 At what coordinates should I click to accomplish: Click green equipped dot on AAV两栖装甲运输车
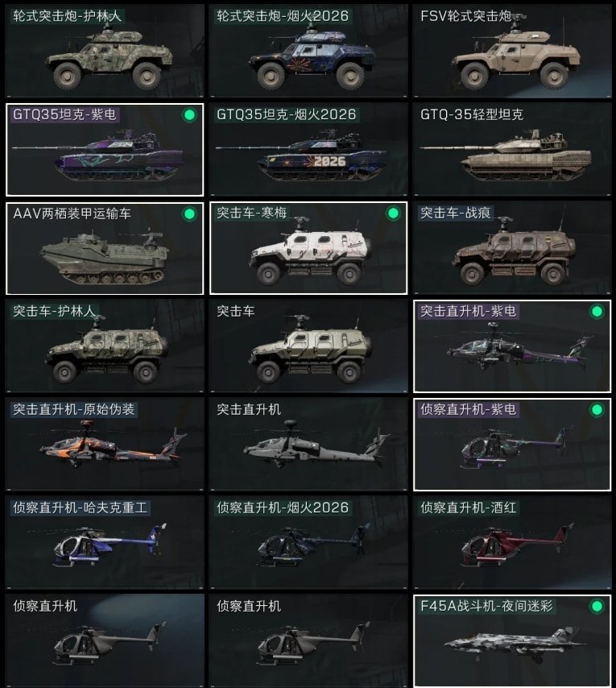tap(189, 214)
